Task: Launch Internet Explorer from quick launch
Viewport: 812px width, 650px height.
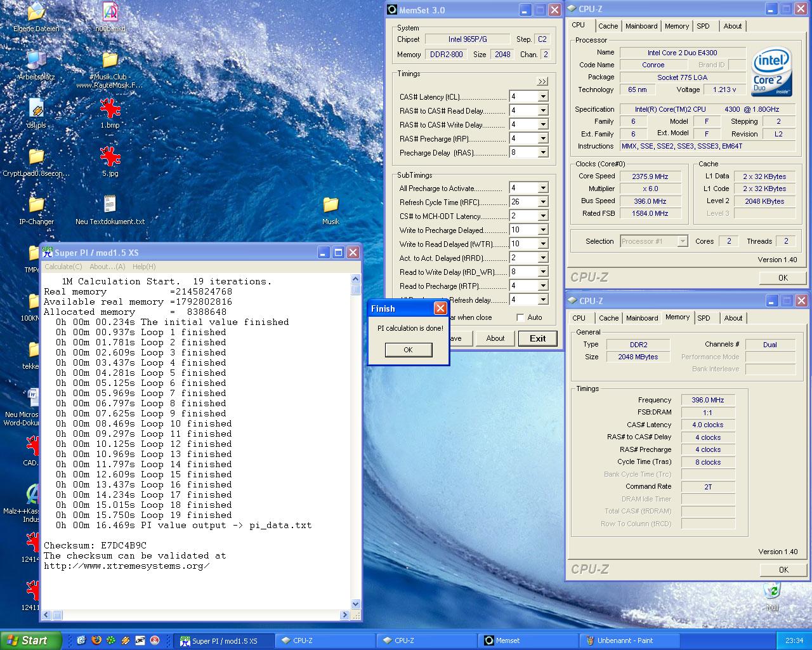Action: click(81, 640)
